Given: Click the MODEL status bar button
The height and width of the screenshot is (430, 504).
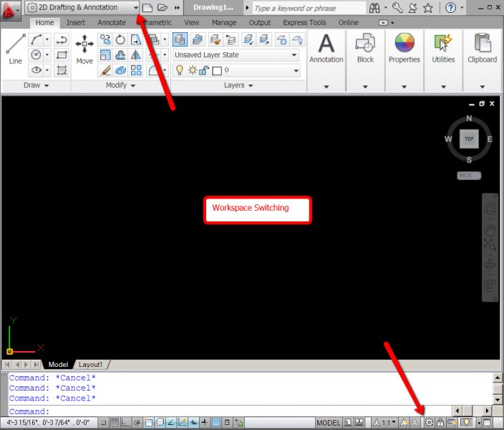Looking at the screenshot, I should tap(328, 423).
